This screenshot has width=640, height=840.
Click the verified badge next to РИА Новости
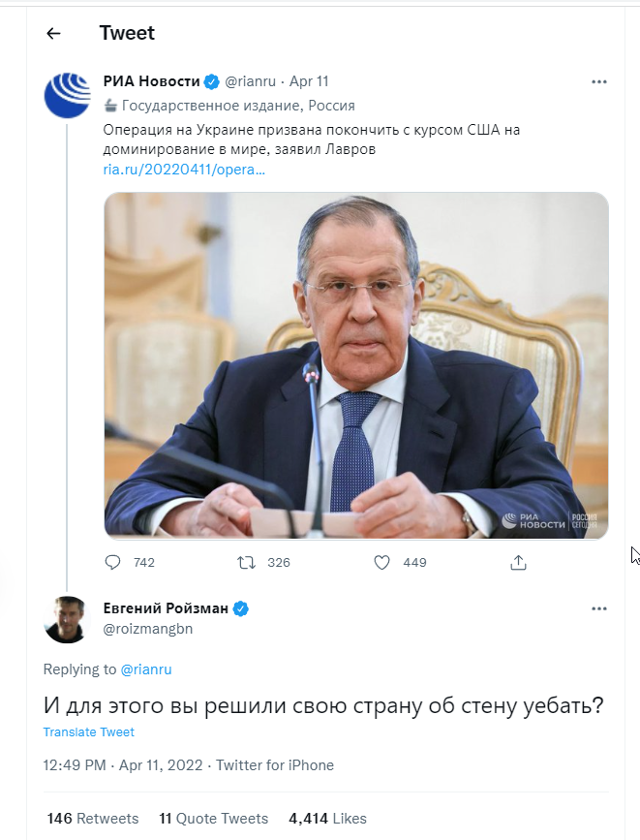[211, 82]
